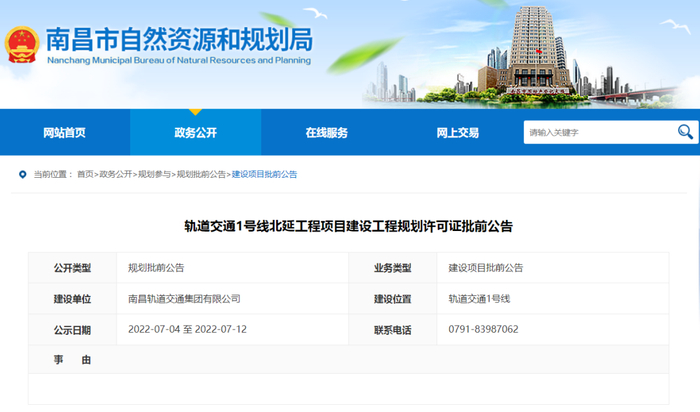Viewport: 700px width, 412px height.
Task: Open the 网站首页 menu item
Action: coord(64,133)
